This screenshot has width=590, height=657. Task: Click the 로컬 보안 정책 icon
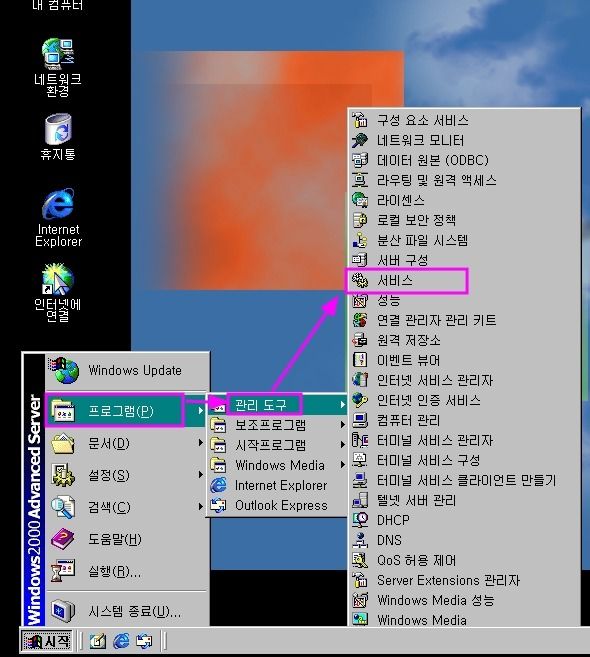[360, 220]
